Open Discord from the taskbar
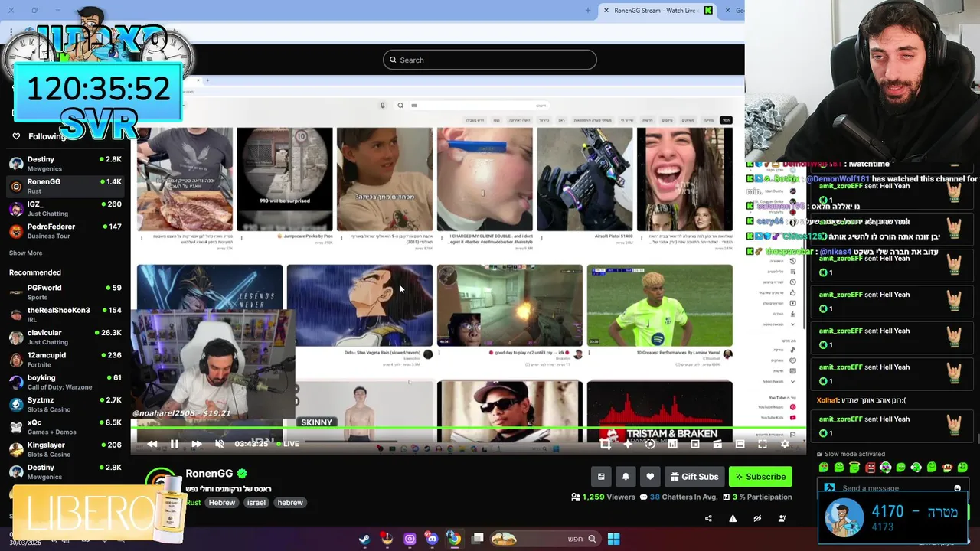This screenshot has height=551, width=980. tap(432, 539)
